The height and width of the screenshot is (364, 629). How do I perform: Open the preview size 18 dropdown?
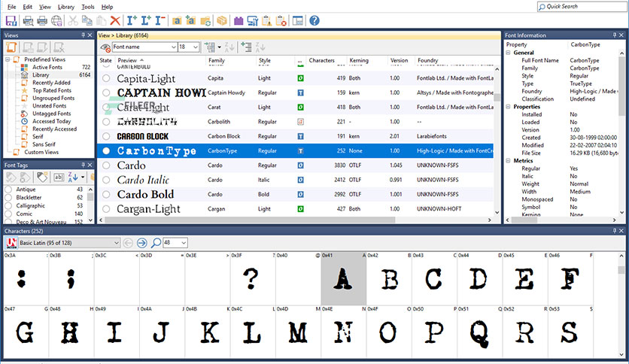tap(196, 47)
